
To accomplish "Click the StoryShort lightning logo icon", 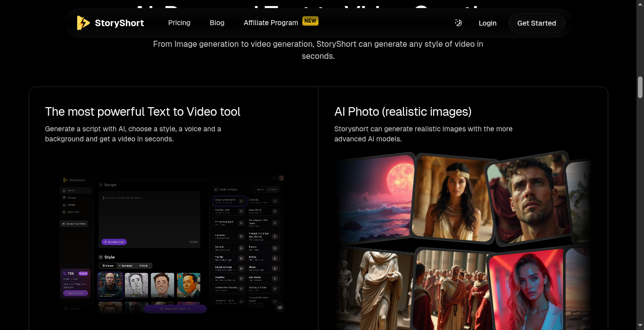I will click(x=83, y=23).
